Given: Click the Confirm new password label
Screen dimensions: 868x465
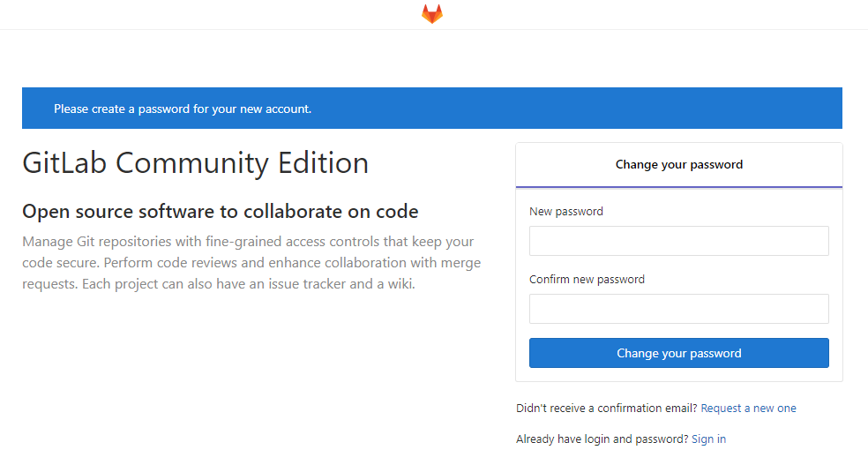Looking at the screenshot, I should pyautogui.click(x=587, y=280).
